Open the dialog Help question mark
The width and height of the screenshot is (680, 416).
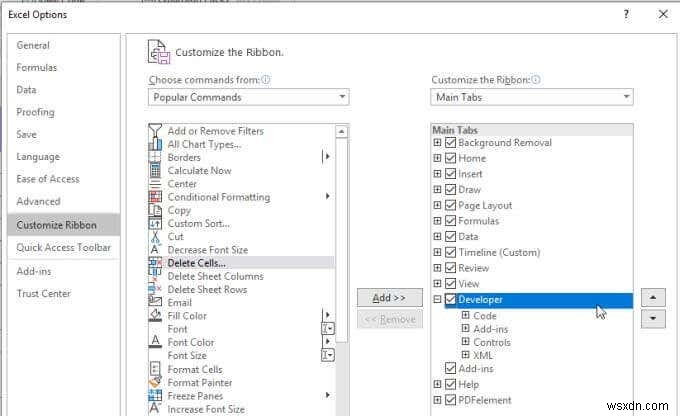(x=626, y=14)
